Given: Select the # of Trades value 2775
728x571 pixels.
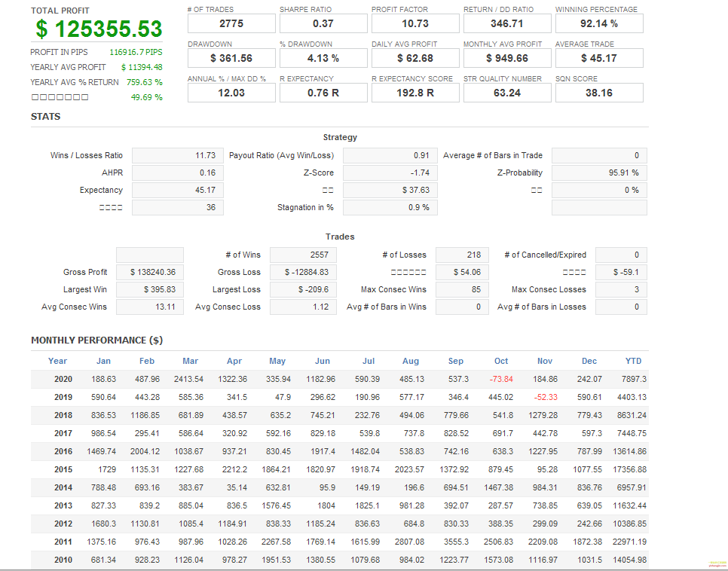Looking at the screenshot, I should 231,23.
